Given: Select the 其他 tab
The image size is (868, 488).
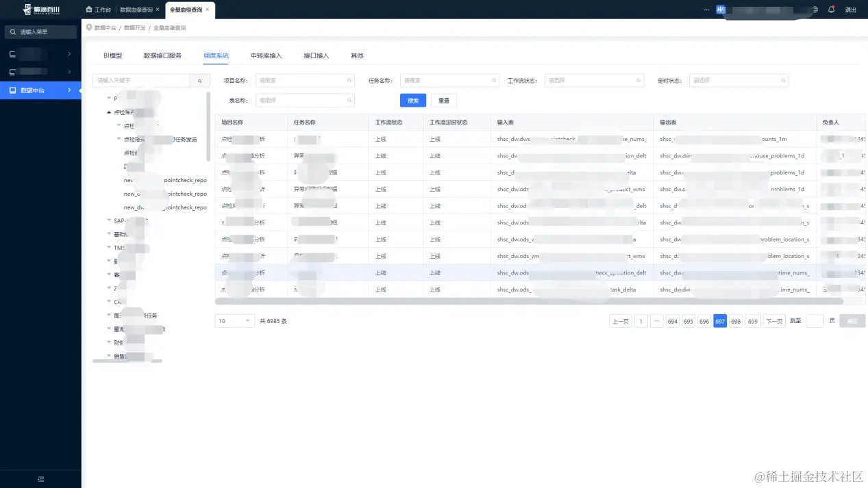Looking at the screenshot, I should pyautogui.click(x=357, y=55).
